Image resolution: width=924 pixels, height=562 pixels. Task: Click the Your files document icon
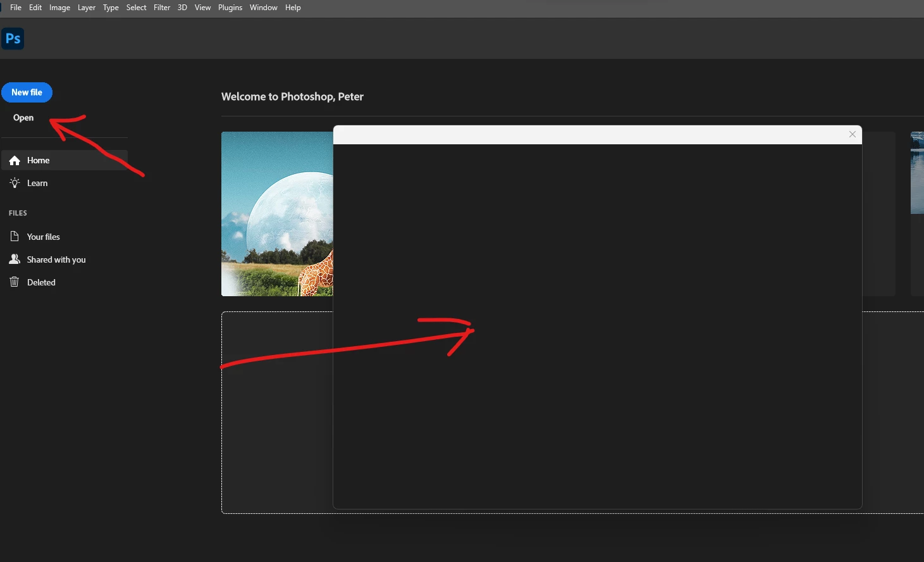15,236
